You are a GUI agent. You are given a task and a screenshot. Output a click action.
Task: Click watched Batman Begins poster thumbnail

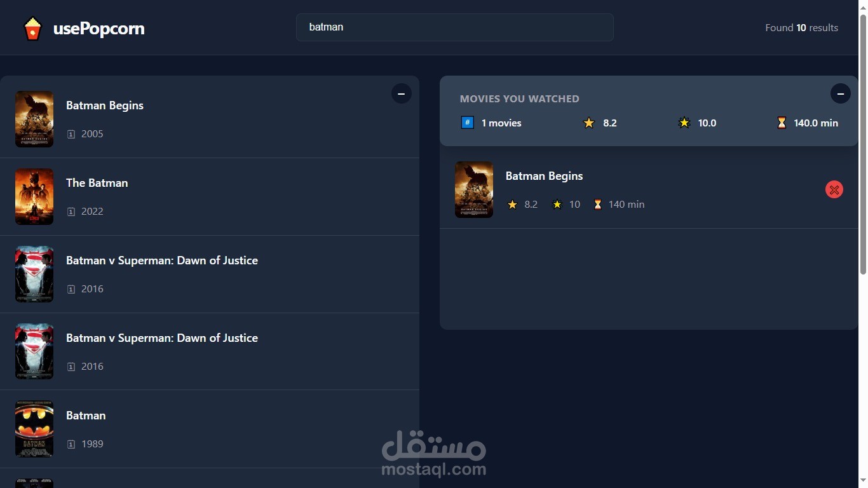pyautogui.click(x=474, y=189)
